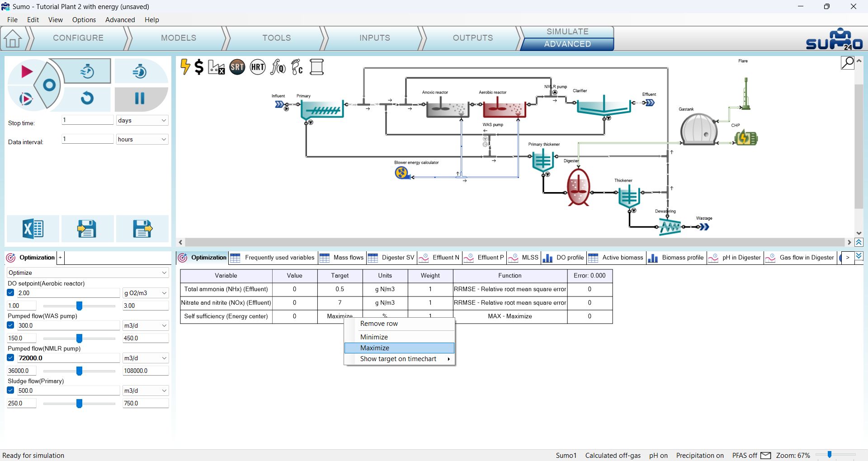Open the Sludge flow m3/d unit dropdown
This screenshot has width=868, height=461.
tap(146, 390)
